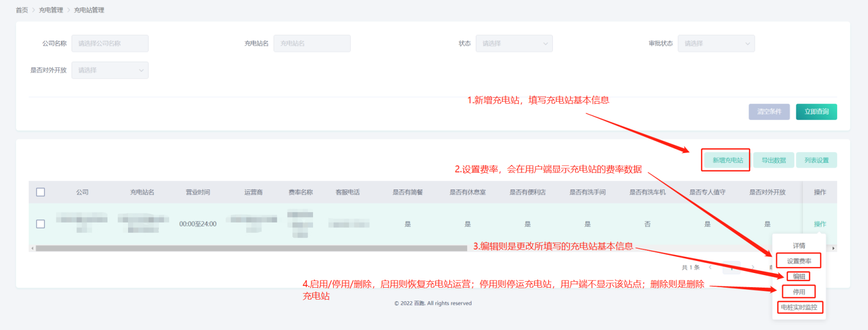The height and width of the screenshot is (330, 868).
Task: Click the 清空条件 button
Action: coord(769,112)
